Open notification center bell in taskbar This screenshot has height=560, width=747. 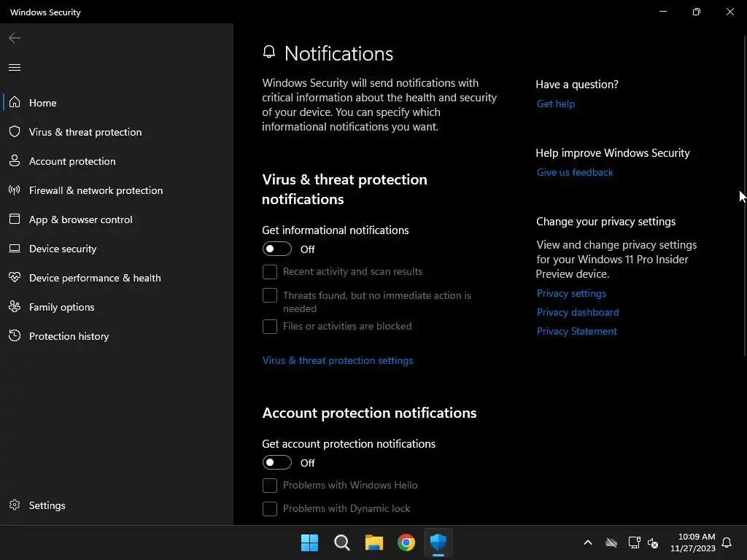click(727, 542)
